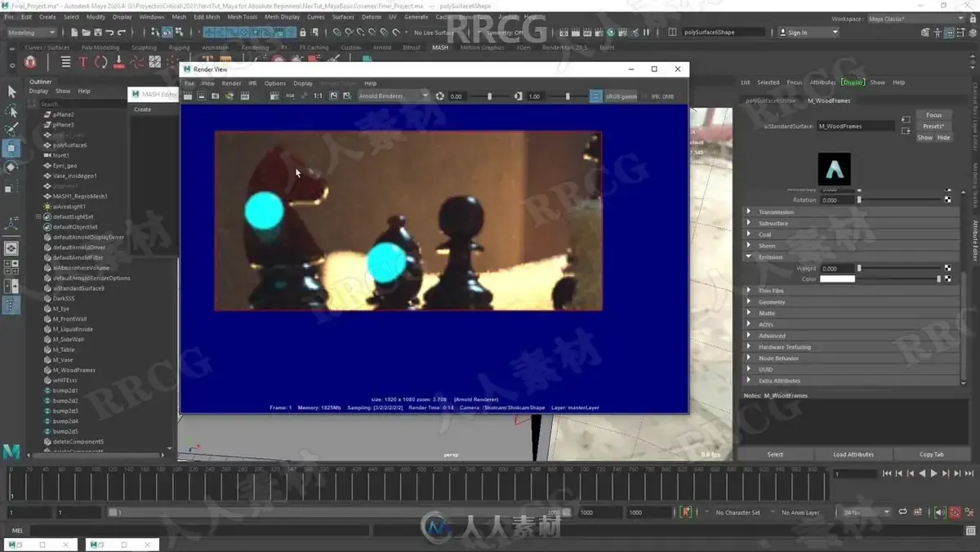Click the exposure reset icon in Render View
This screenshot has height=552, width=980.
(440, 96)
